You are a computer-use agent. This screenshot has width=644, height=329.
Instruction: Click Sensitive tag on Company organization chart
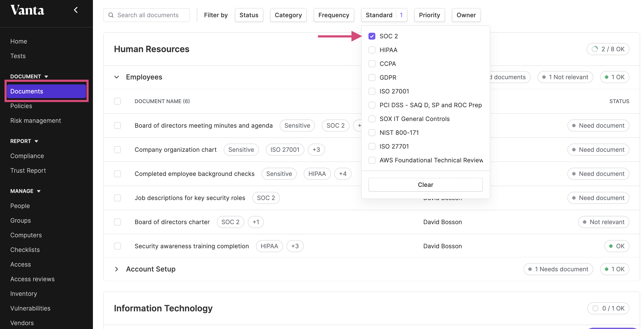coord(241,150)
